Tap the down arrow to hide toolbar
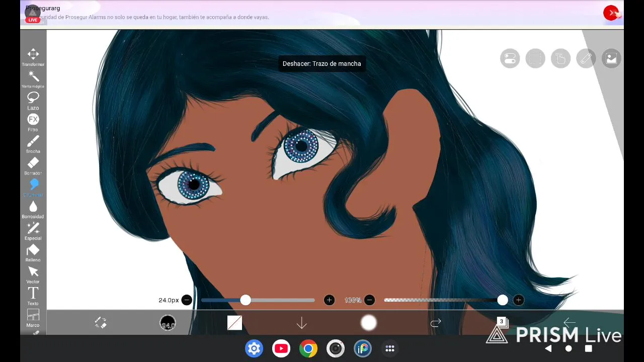This screenshot has width=644, height=362. [x=301, y=323]
